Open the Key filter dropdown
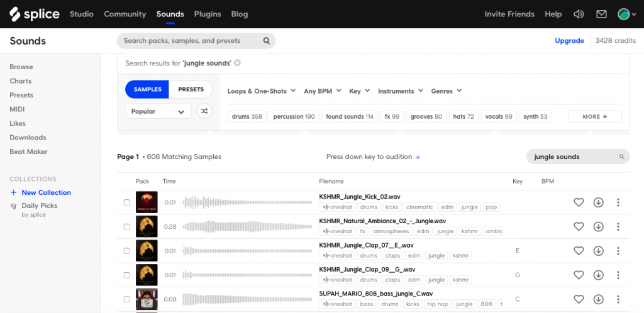The image size is (644, 313). 359,91
